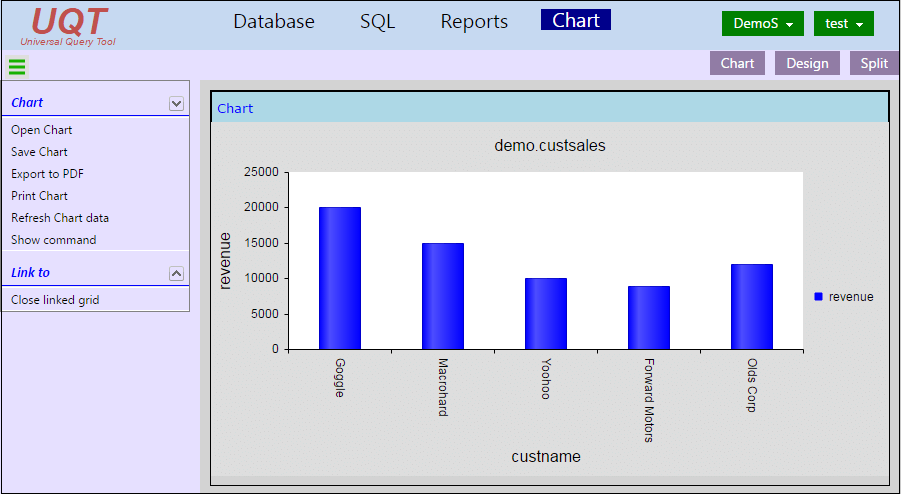The height and width of the screenshot is (494, 901).
Task: Click the UQT Universal Query Tool logo
Action: pyautogui.click(x=69, y=26)
